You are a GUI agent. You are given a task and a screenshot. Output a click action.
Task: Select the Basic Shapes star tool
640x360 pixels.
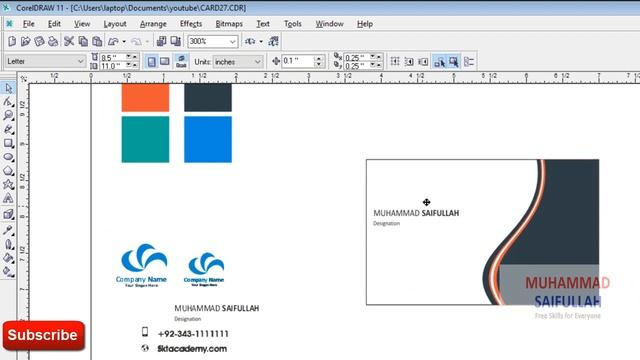pos(8,185)
